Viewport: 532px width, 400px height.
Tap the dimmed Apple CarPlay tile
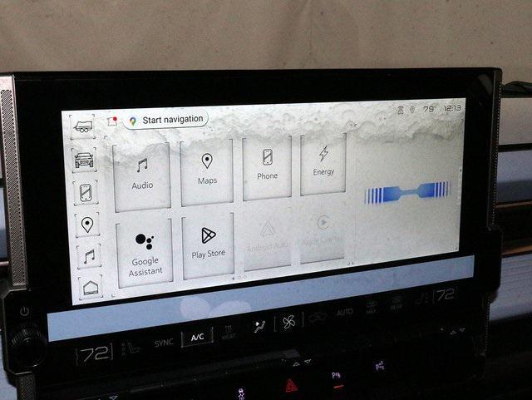pos(322,231)
